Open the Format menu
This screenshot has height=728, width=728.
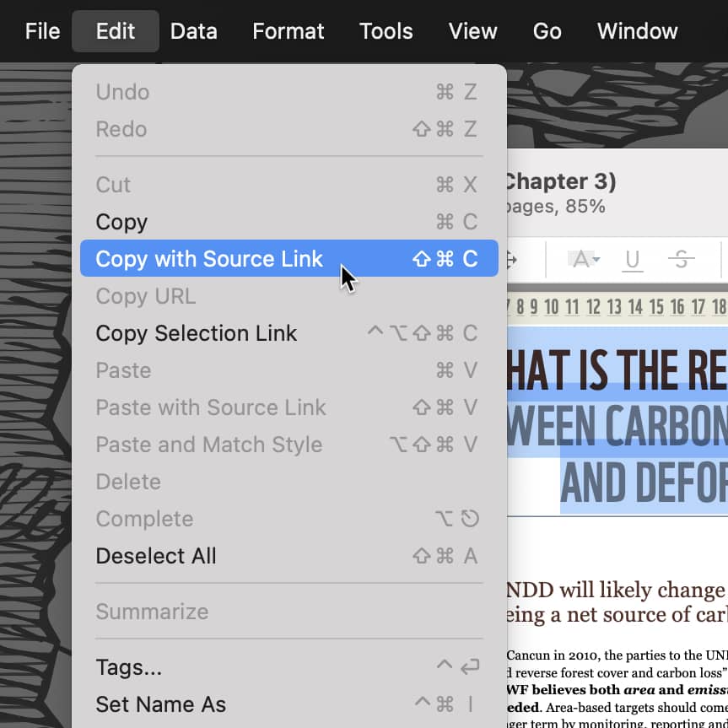(x=288, y=31)
